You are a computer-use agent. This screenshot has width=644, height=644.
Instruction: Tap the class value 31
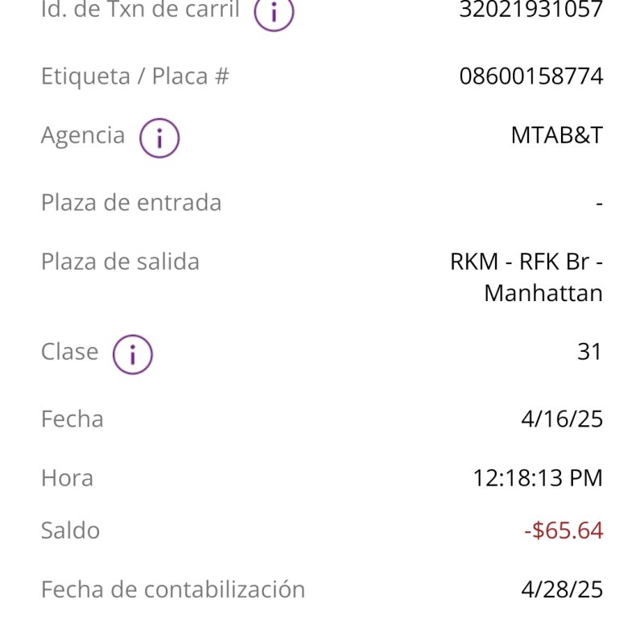click(x=589, y=352)
